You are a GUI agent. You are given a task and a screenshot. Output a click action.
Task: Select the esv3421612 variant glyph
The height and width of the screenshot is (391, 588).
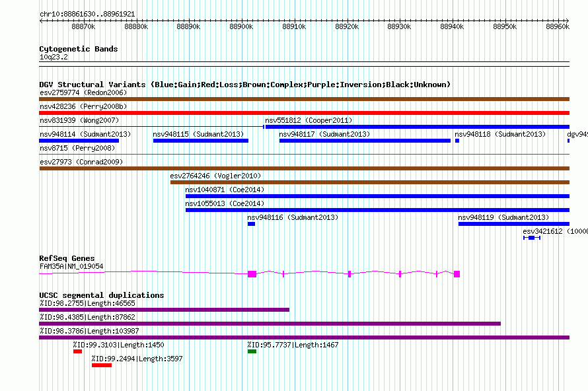click(x=532, y=238)
